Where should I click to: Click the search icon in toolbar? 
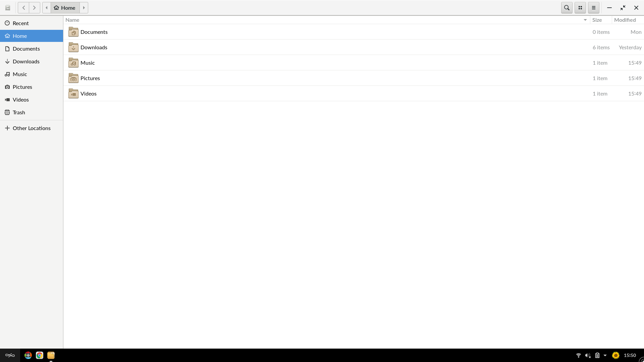[x=567, y=7]
